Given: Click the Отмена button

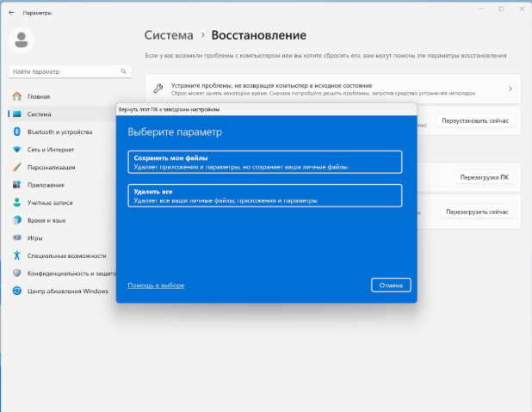Looking at the screenshot, I should 391,286.
